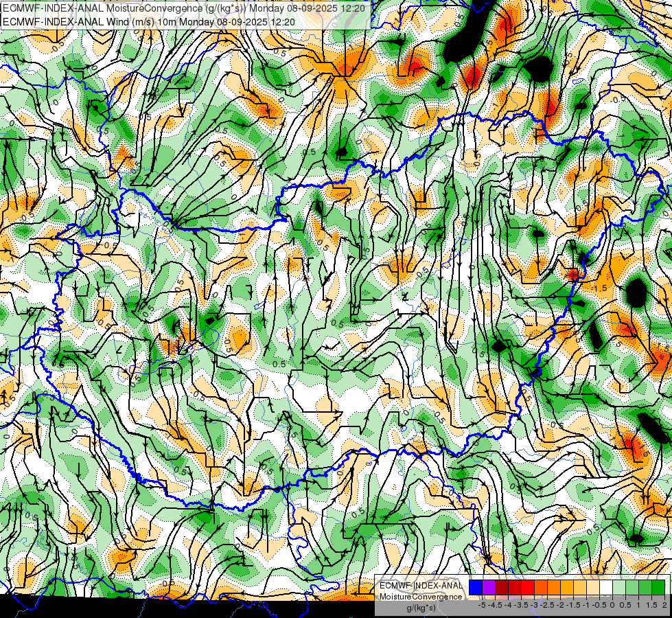Select the white legend swatch near 0
This screenshot has width=672, height=618.
point(606,588)
